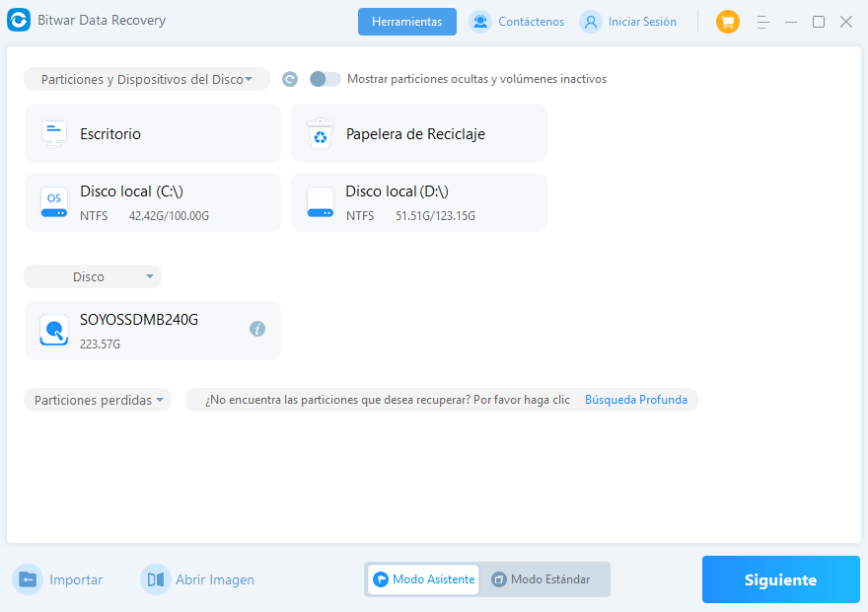This screenshot has height=612, width=868.
Task: Click the 51.51G/123.15G size text
Action: [435, 216]
